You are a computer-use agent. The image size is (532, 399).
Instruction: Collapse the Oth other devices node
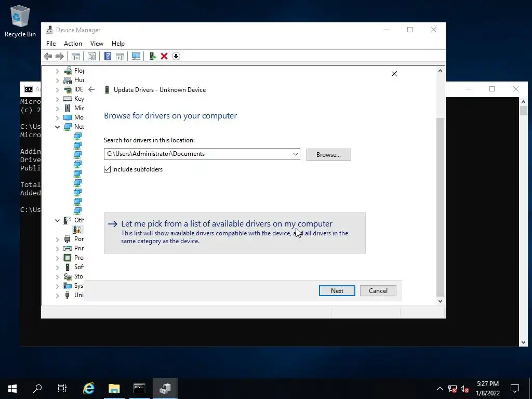pyautogui.click(x=57, y=220)
